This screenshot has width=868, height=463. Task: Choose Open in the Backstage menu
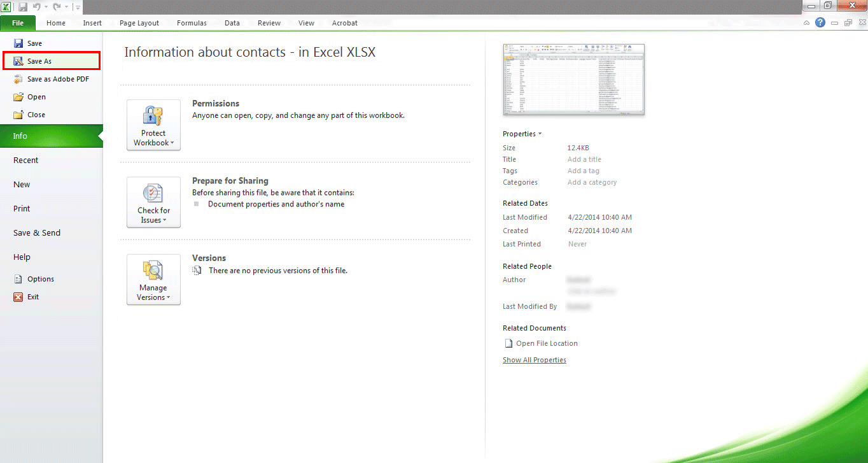52,97
